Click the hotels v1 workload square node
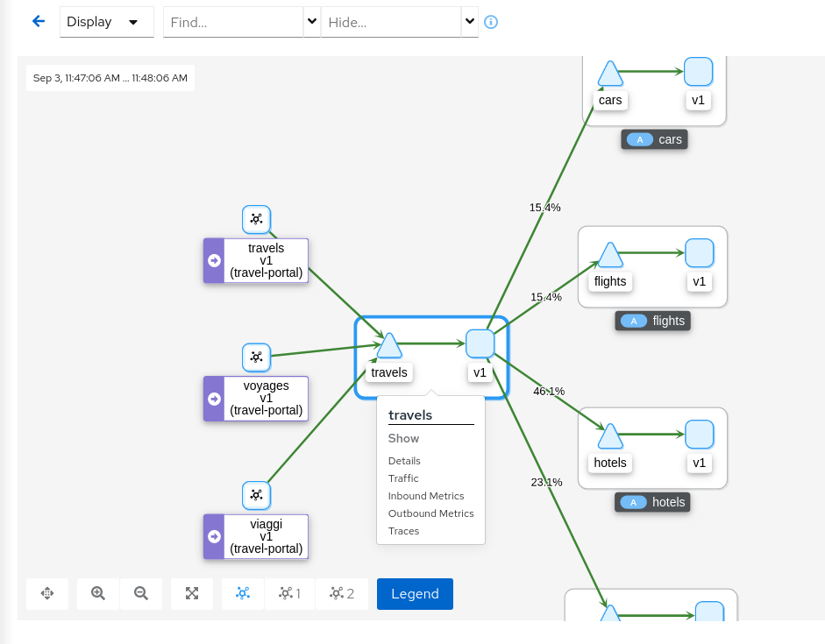This screenshot has height=644, width=825. (699, 435)
